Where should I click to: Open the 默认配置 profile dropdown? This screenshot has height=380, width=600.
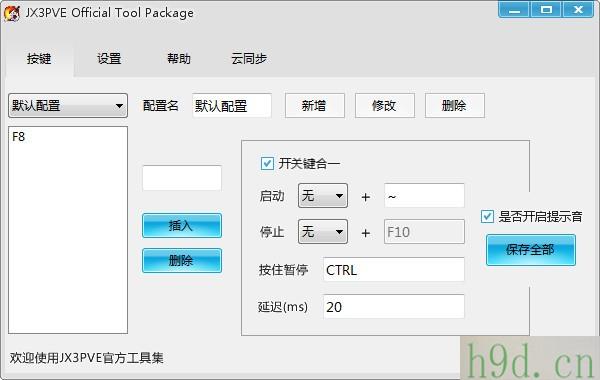68,105
